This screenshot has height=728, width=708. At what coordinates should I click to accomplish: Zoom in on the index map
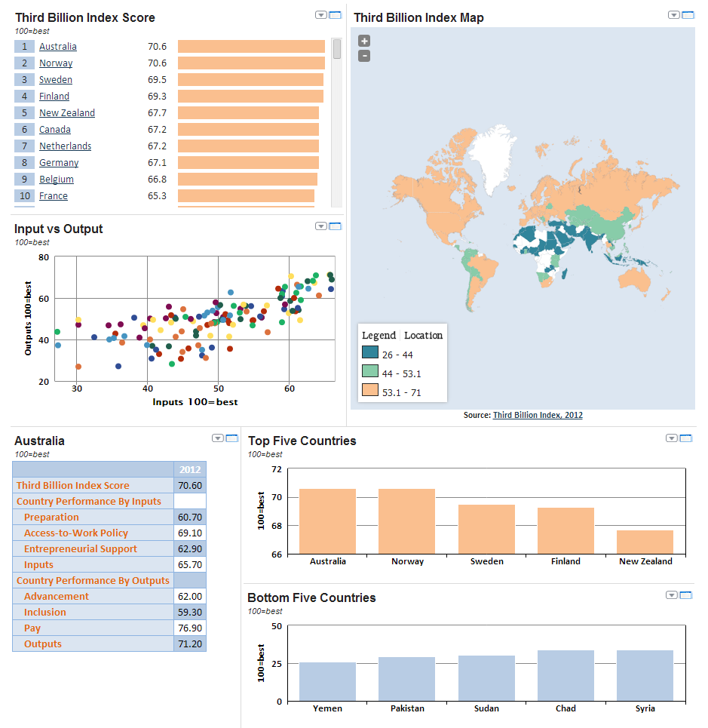click(364, 41)
